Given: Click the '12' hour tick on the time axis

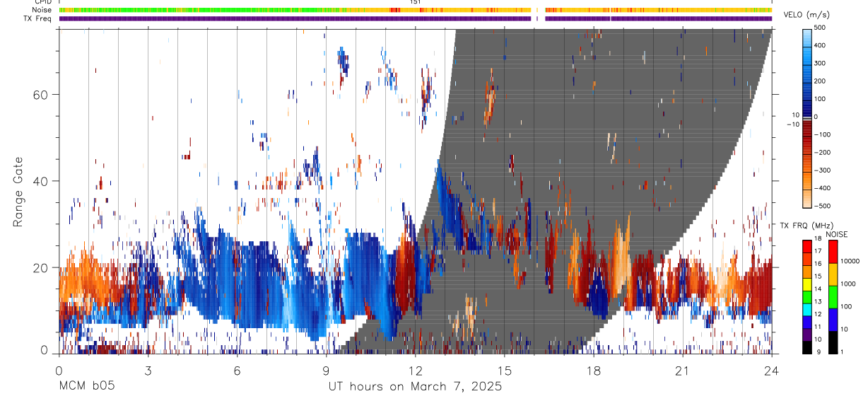Looking at the screenshot, I should [415, 371].
